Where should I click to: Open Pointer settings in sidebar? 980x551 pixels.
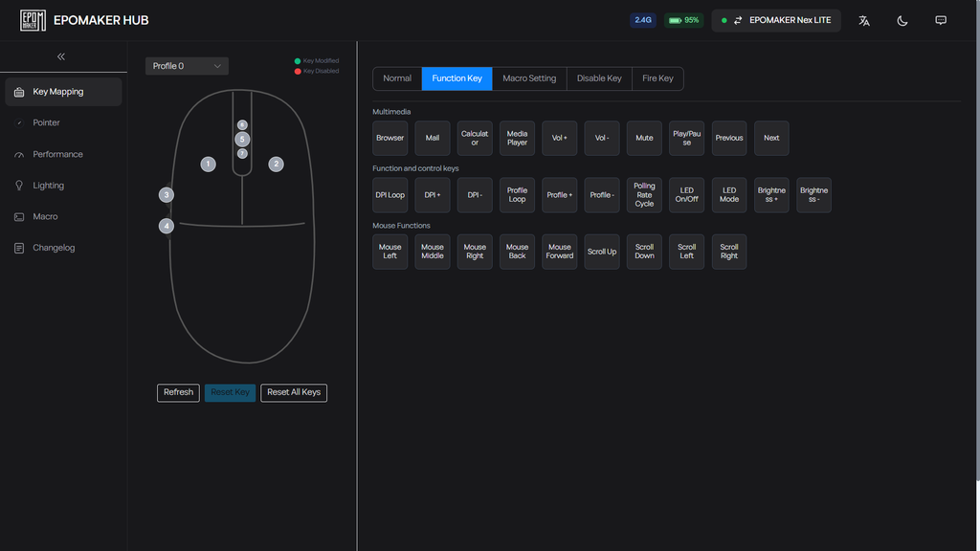tap(63, 123)
